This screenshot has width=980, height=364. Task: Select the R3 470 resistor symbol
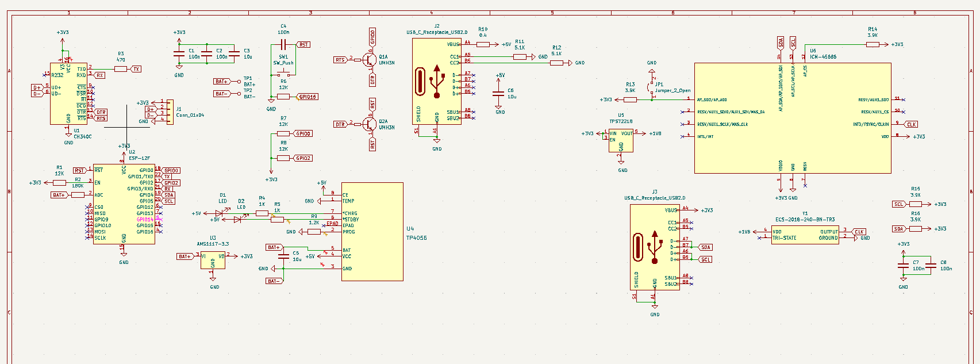click(121, 69)
